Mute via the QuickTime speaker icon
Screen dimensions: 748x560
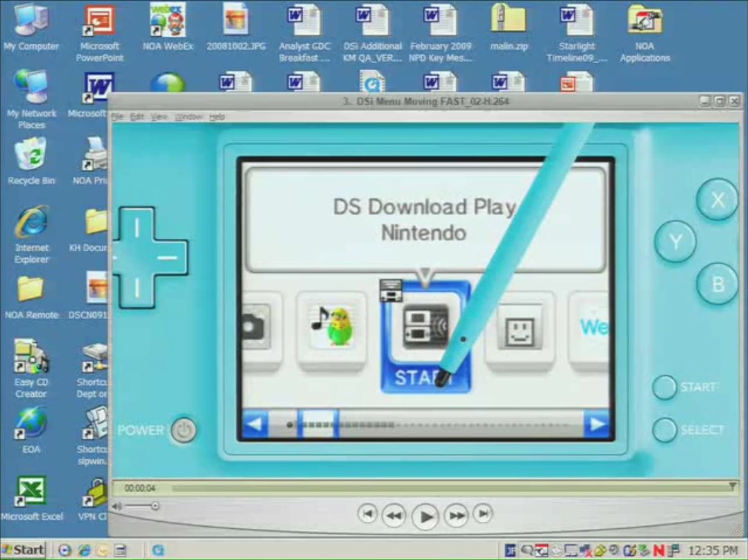pos(117,506)
